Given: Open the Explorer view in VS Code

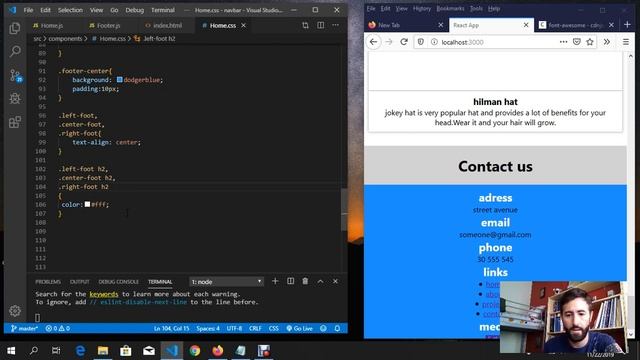Looking at the screenshot, I should (x=15, y=28).
